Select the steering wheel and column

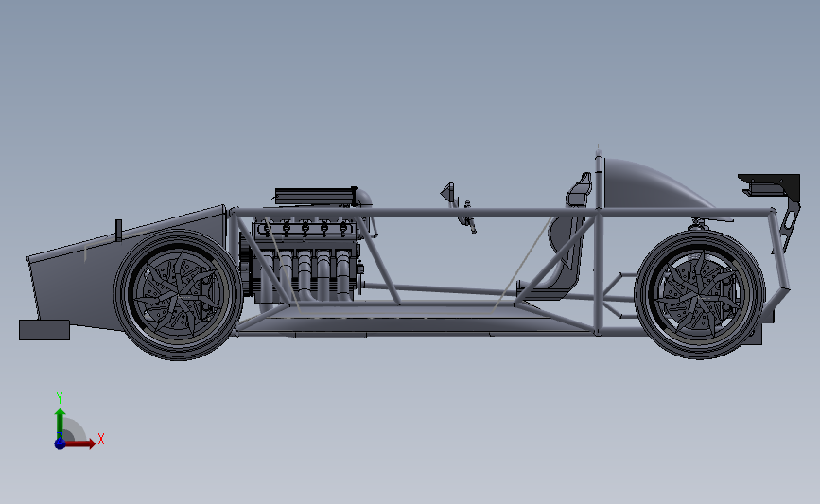(x=467, y=215)
